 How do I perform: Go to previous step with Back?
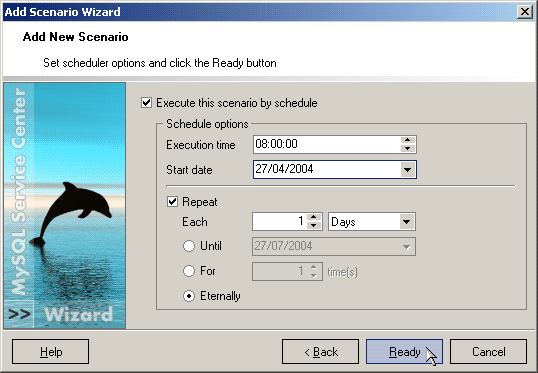(x=320, y=351)
